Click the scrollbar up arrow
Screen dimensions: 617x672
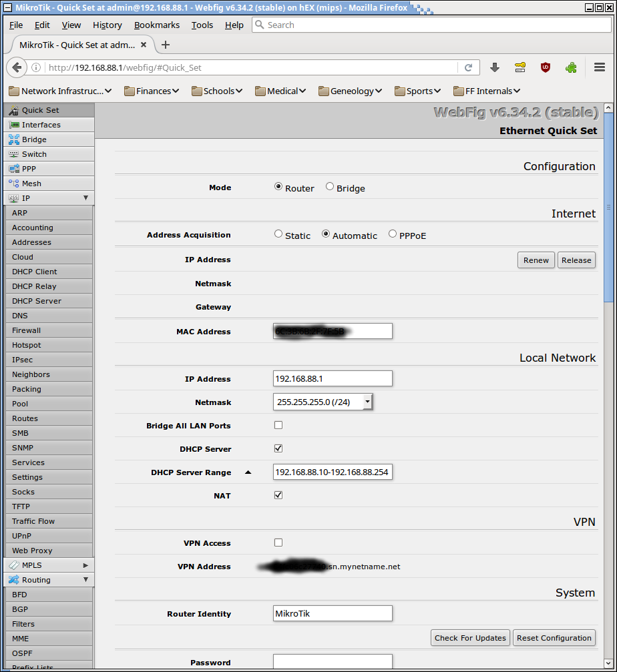coord(608,108)
